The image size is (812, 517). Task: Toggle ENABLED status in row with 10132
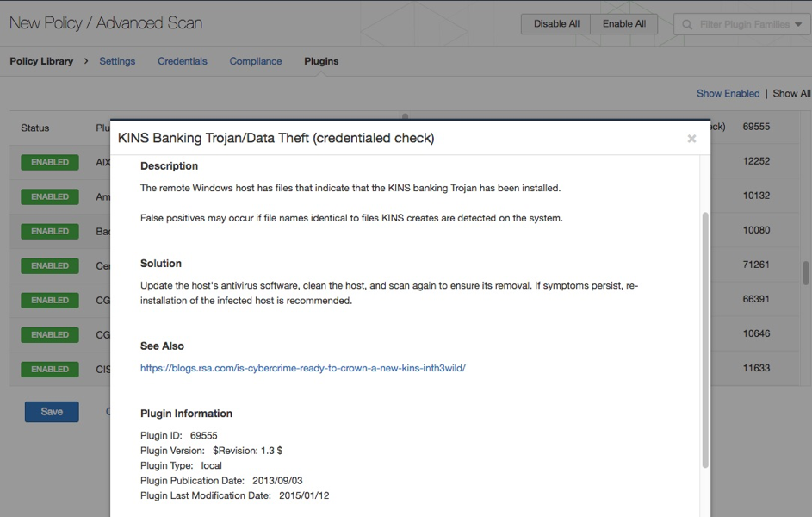50,196
